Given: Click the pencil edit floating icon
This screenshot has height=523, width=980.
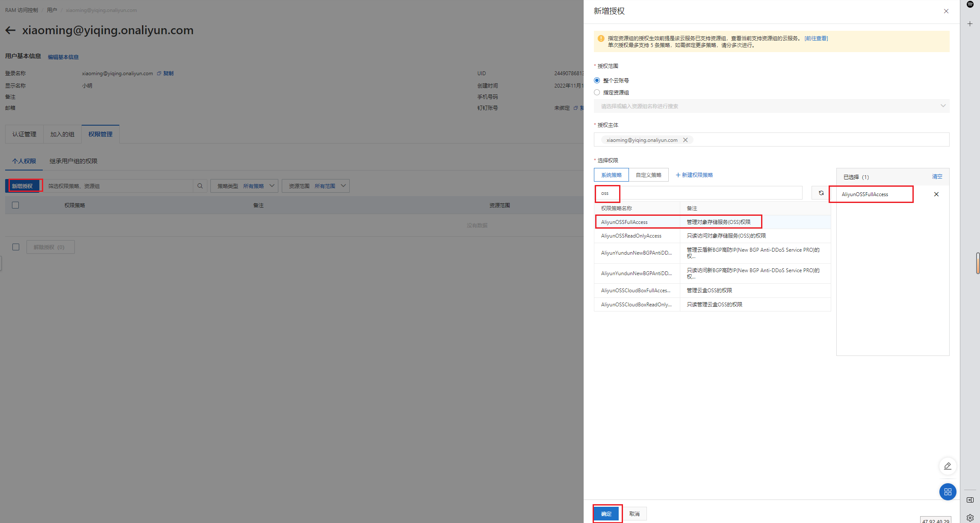Looking at the screenshot, I should pyautogui.click(x=947, y=466).
